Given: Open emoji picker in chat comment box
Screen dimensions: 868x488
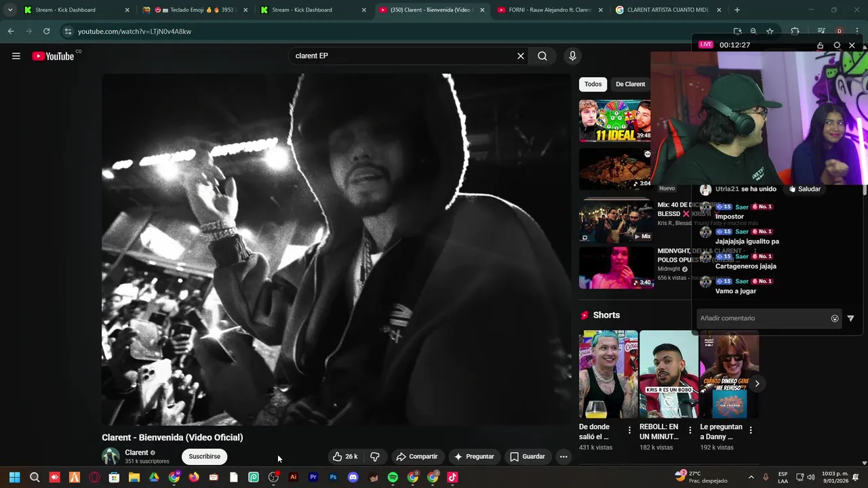Looking at the screenshot, I should coord(835,319).
